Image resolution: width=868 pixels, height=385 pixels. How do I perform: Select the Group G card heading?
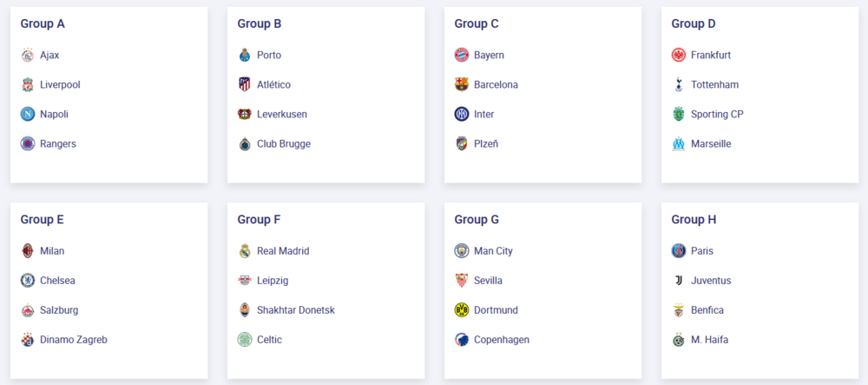pos(477,220)
